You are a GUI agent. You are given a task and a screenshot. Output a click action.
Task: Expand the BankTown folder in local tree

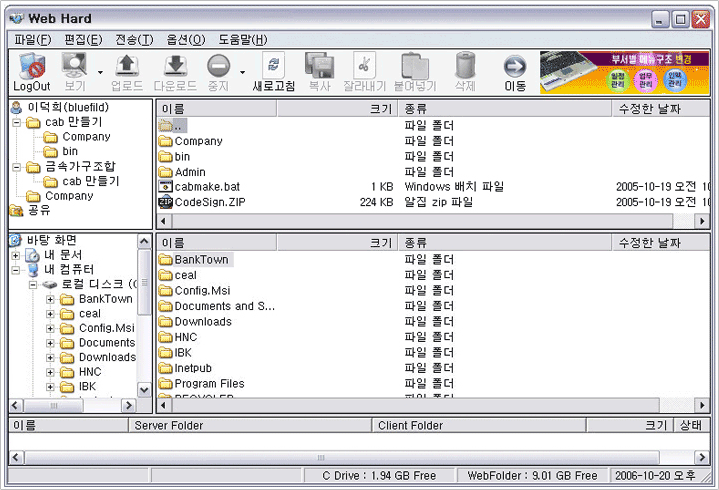pyautogui.click(x=51, y=299)
